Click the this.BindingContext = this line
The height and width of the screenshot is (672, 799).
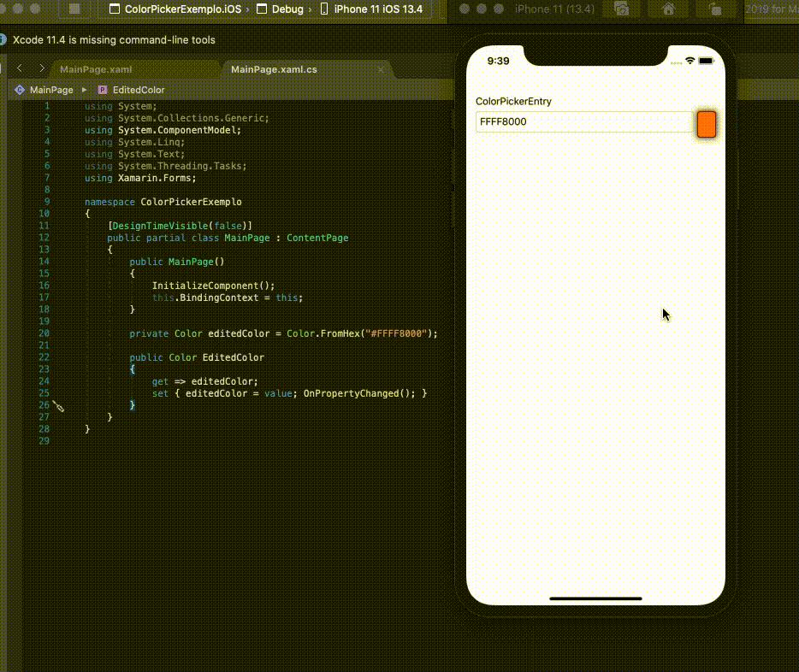pyautogui.click(x=228, y=298)
